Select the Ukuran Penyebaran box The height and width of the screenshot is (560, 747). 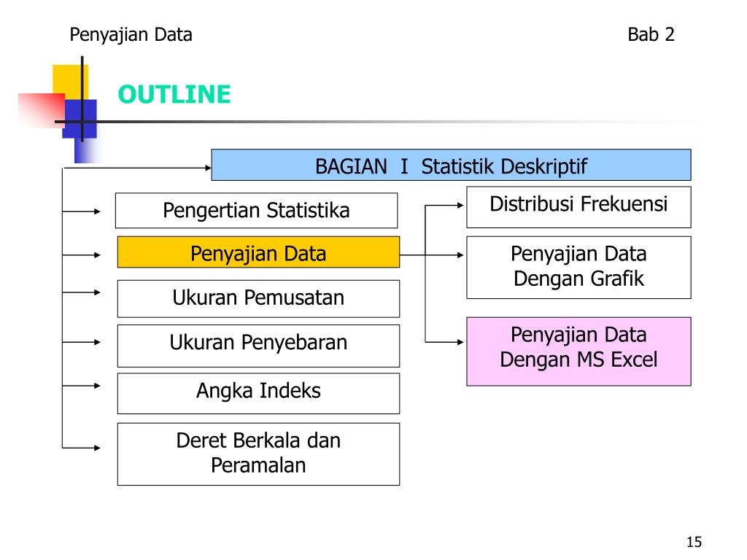click(x=258, y=346)
